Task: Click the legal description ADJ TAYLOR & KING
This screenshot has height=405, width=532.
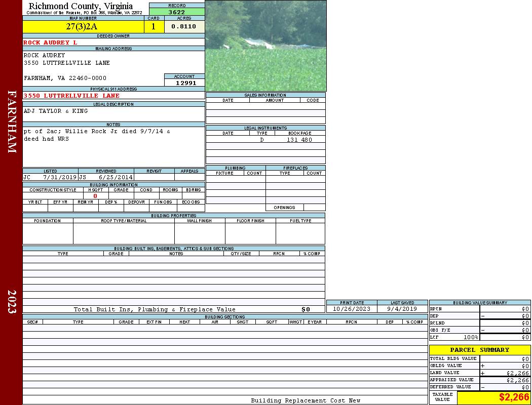Action: (56, 111)
